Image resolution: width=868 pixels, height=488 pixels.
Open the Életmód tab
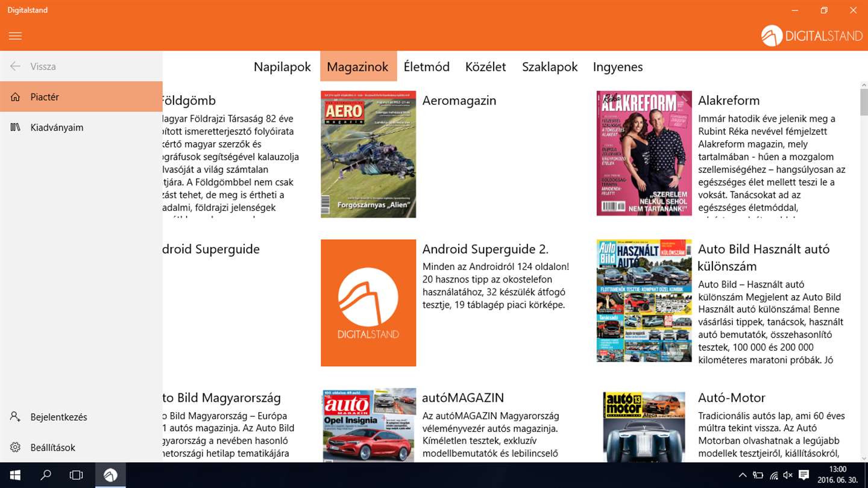tap(427, 66)
